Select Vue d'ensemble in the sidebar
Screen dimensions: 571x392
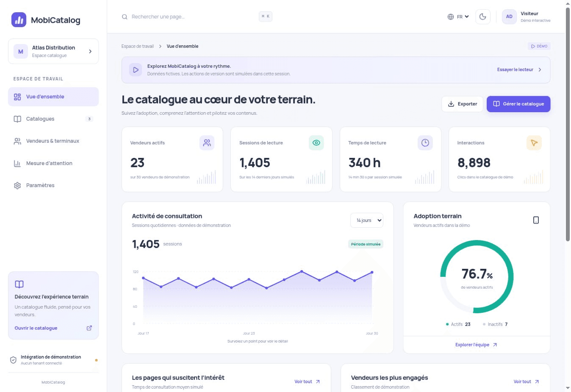53,97
